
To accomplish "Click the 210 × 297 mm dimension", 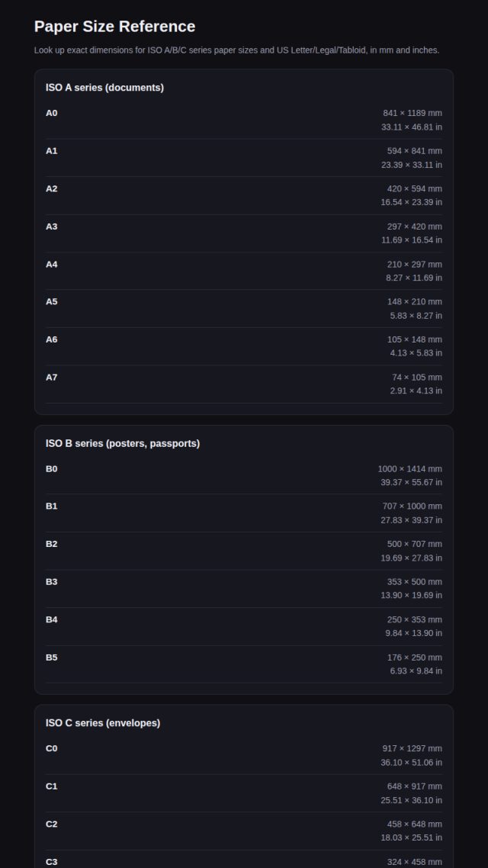I will click(x=414, y=264).
